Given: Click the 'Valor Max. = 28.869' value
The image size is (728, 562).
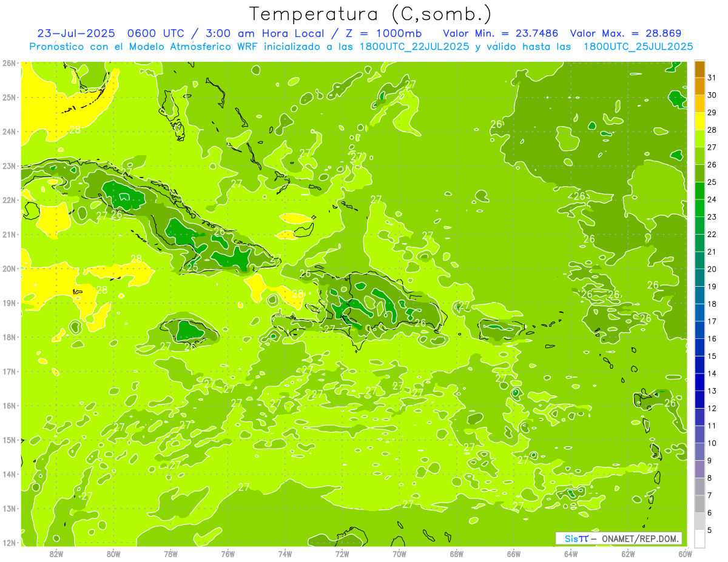Looking at the screenshot, I should coord(624,33).
